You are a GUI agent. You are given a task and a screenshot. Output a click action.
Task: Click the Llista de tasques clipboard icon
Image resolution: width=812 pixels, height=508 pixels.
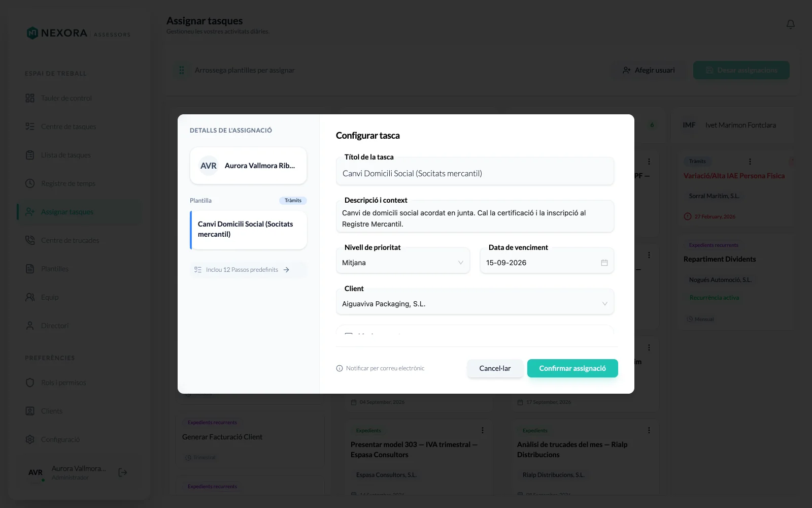pos(30,155)
